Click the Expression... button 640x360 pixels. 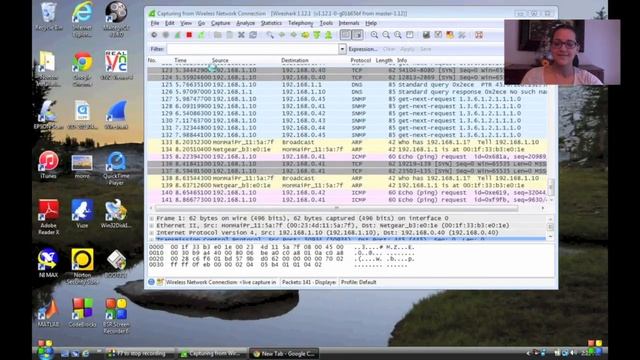pyautogui.click(x=363, y=49)
